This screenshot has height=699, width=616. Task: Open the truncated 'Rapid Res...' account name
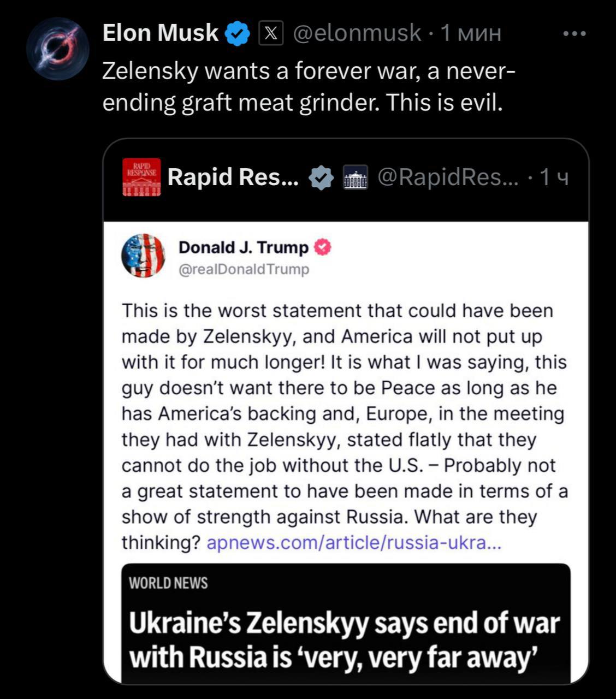[233, 177]
